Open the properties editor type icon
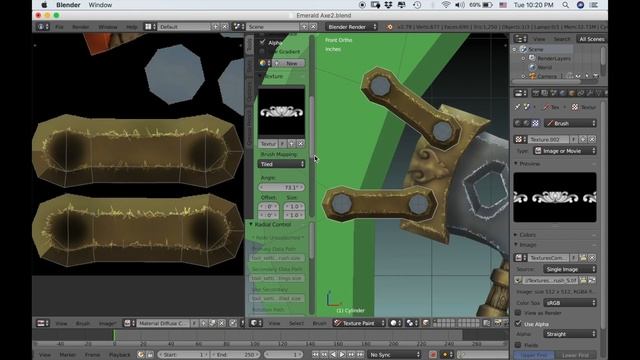Screen dimensions: 640x360 tap(520, 93)
